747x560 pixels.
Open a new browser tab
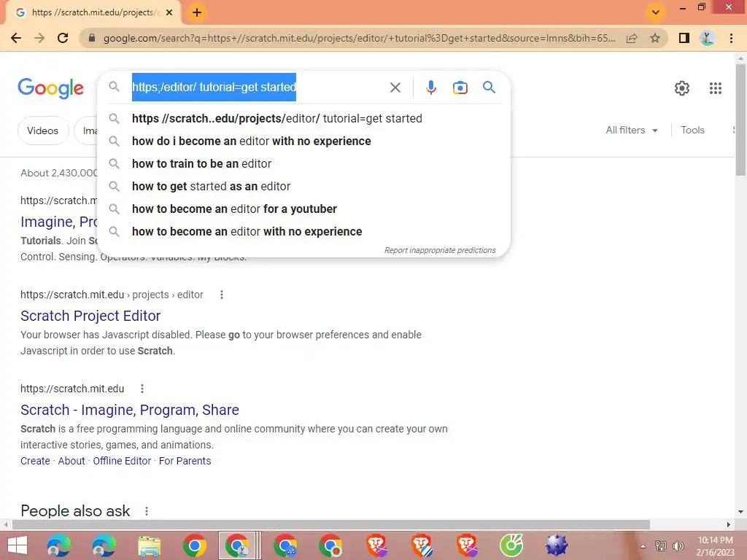(197, 12)
